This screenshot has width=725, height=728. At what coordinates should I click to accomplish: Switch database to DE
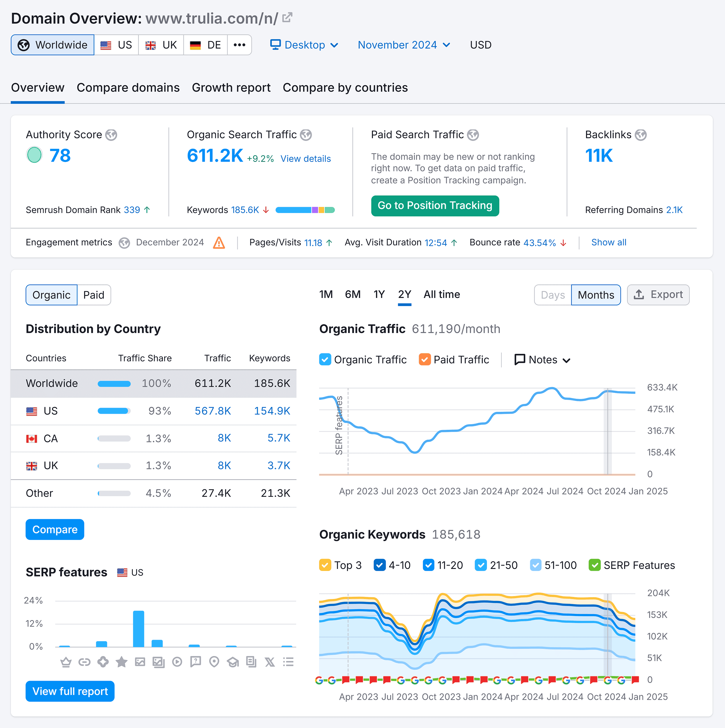[x=206, y=45]
